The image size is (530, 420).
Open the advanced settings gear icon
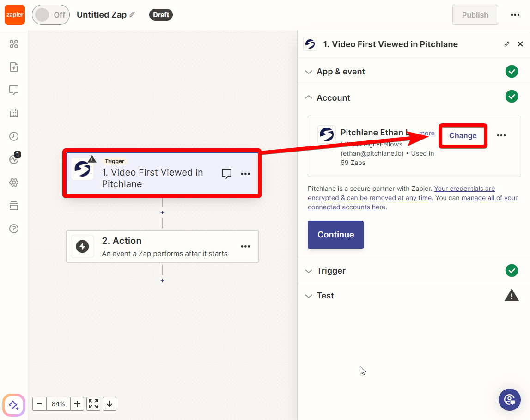(x=14, y=183)
